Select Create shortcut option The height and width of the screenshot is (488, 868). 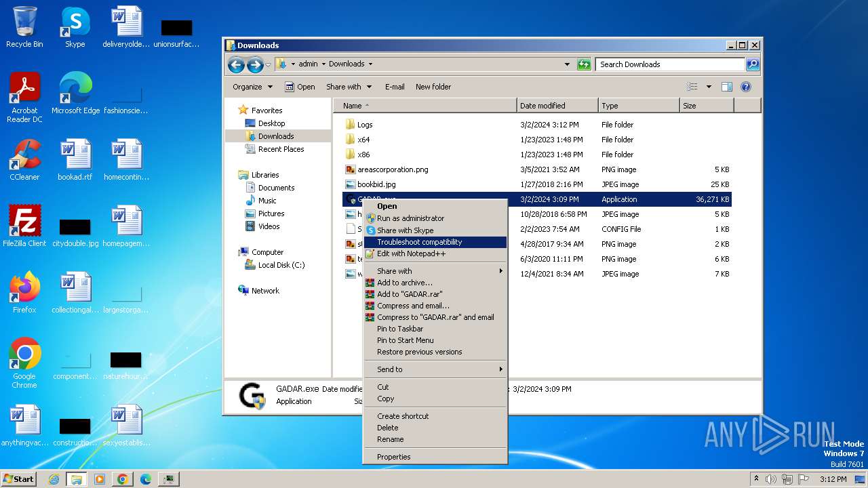(435, 416)
